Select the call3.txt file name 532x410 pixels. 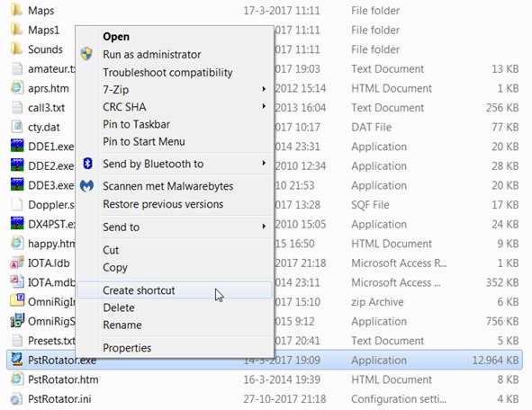46,108
